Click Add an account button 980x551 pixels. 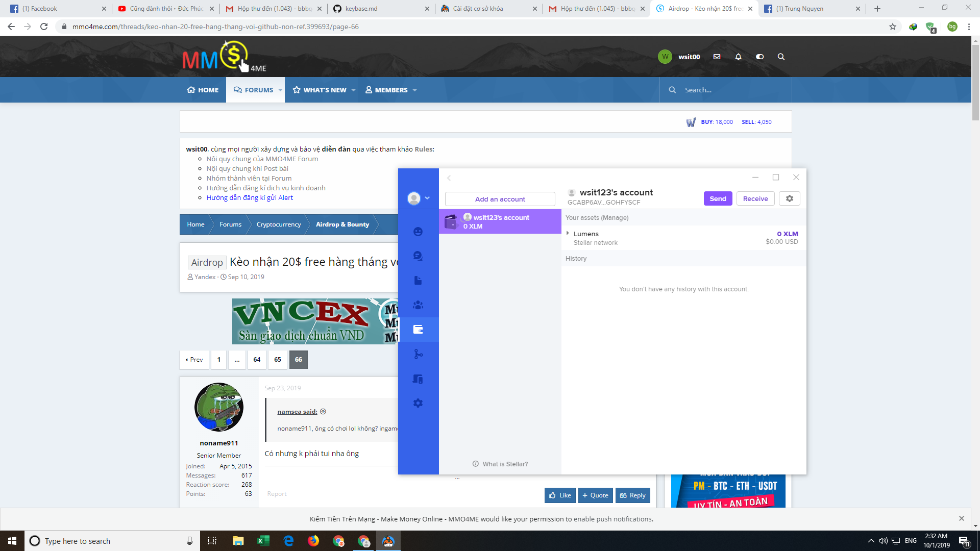pos(500,199)
